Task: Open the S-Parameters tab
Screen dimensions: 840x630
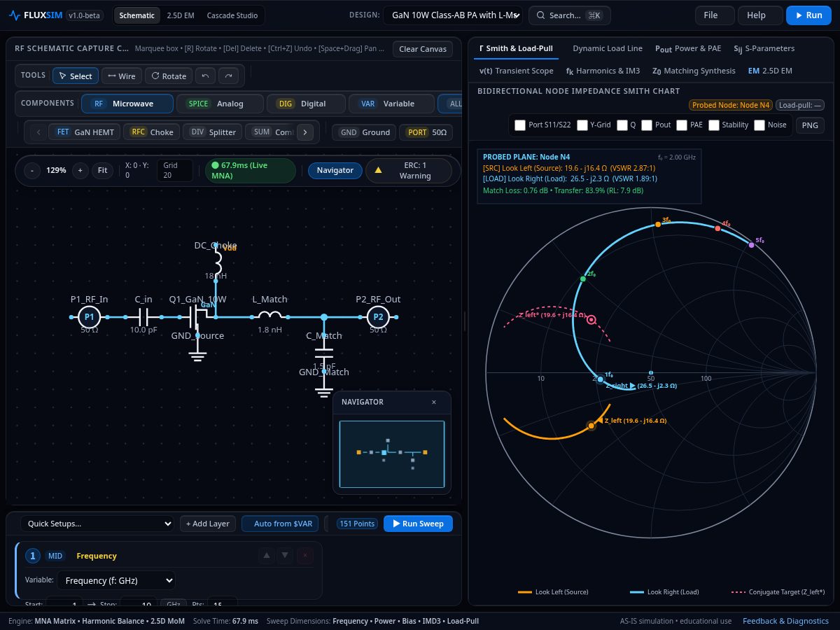Action: point(764,48)
